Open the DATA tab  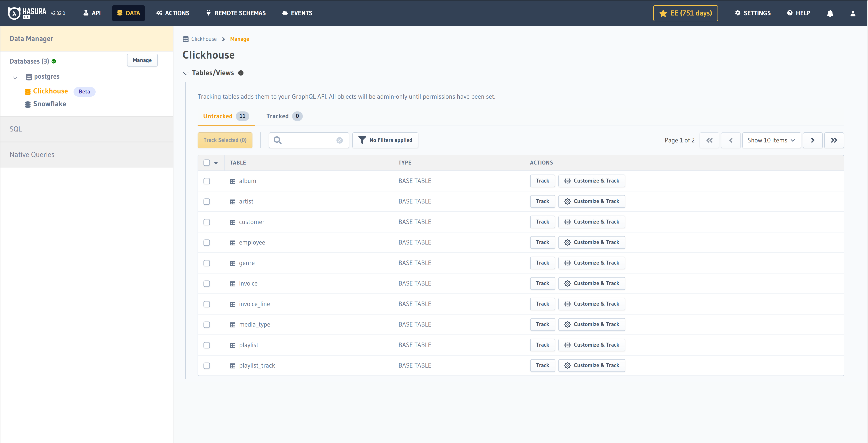point(128,13)
